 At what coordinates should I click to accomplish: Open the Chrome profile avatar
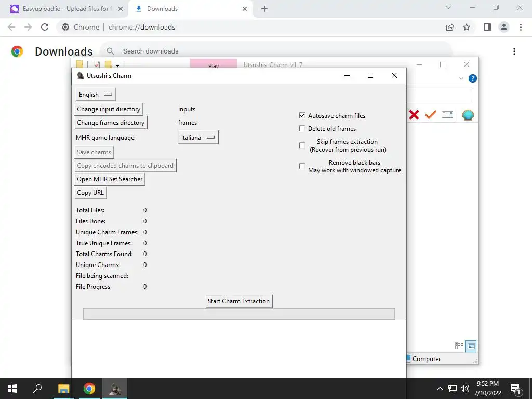[x=504, y=27]
